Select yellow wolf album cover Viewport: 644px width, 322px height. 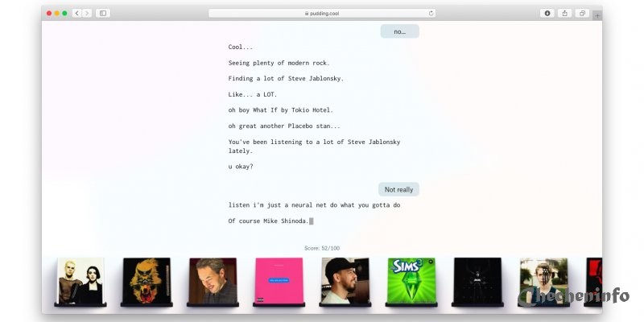tap(147, 281)
